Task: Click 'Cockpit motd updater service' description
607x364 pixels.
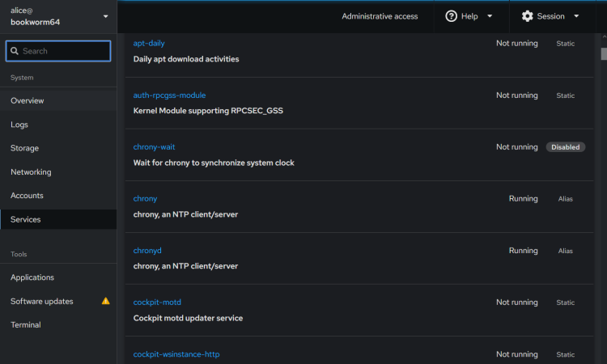Action: click(x=188, y=318)
